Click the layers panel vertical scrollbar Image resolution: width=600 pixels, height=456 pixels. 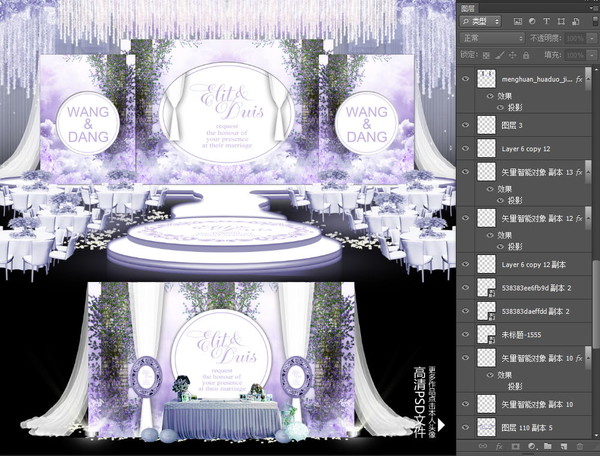(x=596, y=305)
